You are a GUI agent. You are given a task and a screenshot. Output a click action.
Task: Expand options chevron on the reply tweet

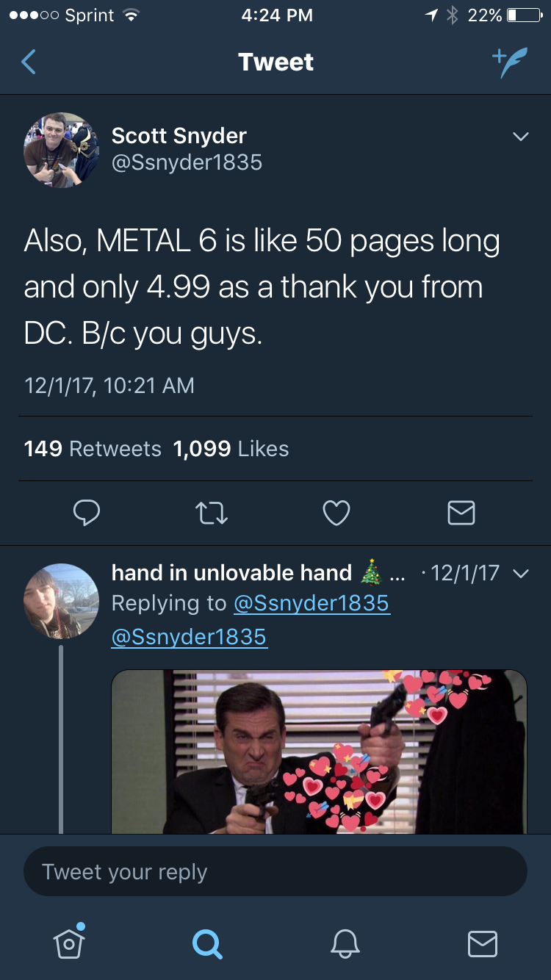[x=520, y=573]
